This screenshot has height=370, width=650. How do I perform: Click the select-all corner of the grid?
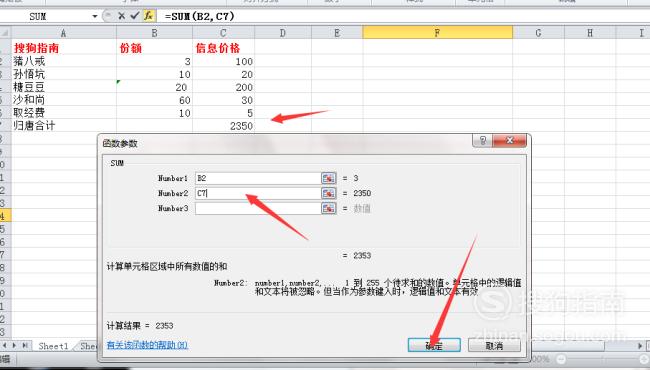(5, 33)
